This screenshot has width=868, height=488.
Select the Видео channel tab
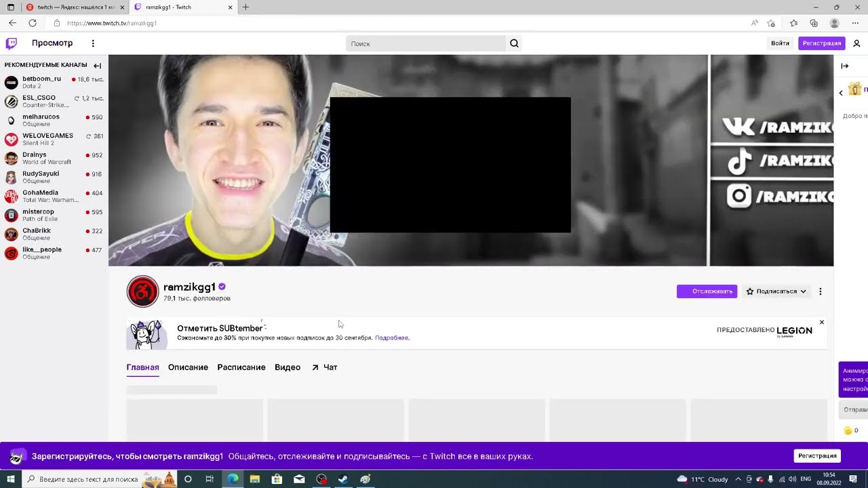[288, 367]
